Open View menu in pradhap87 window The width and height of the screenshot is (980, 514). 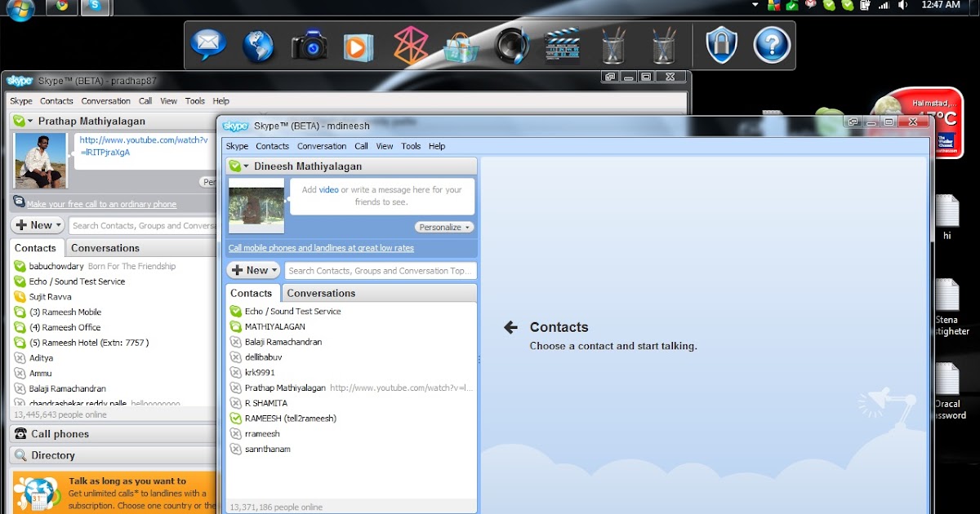click(168, 101)
